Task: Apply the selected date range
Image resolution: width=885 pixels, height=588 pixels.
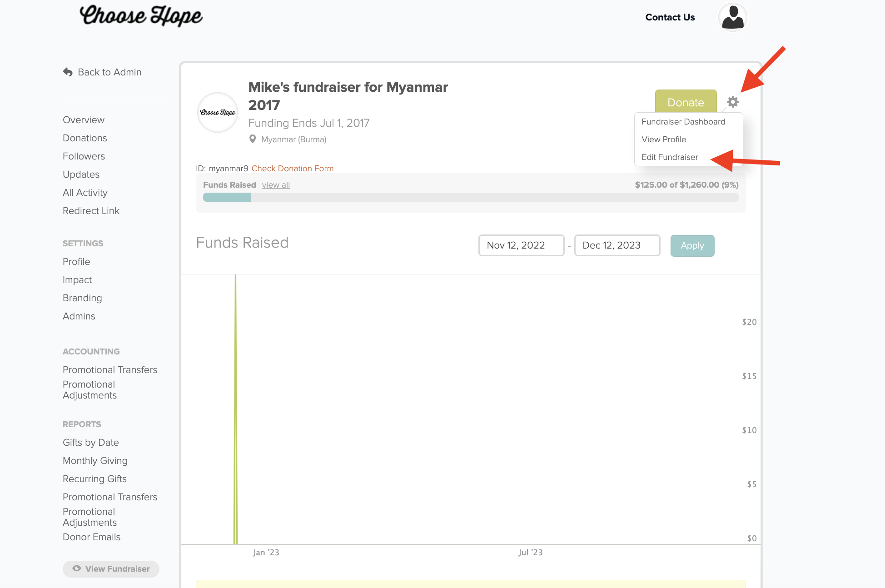Action: point(692,245)
